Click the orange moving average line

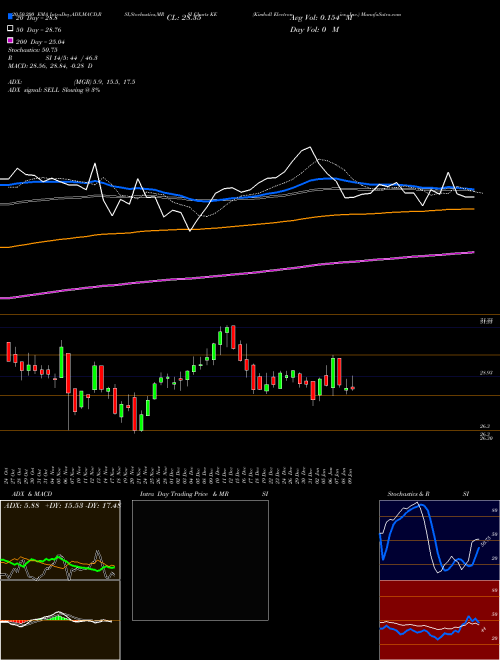237,226
